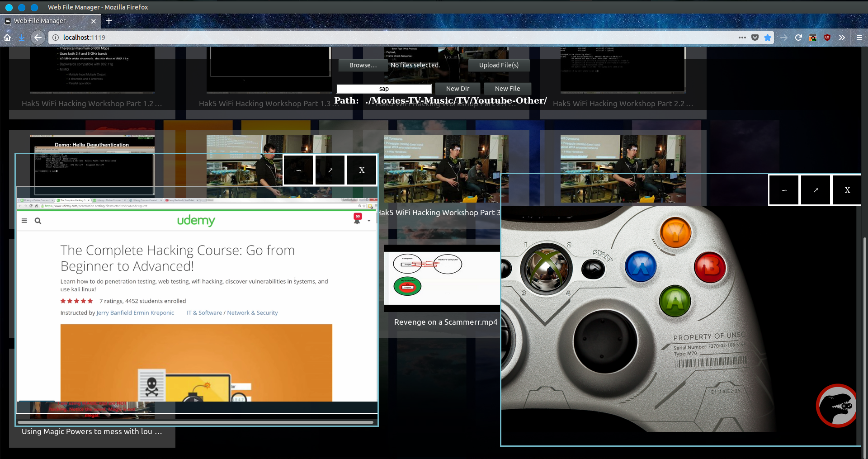This screenshot has width=868, height=459.
Task: Go back using the back arrow button
Action: pyautogui.click(x=38, y=38)
